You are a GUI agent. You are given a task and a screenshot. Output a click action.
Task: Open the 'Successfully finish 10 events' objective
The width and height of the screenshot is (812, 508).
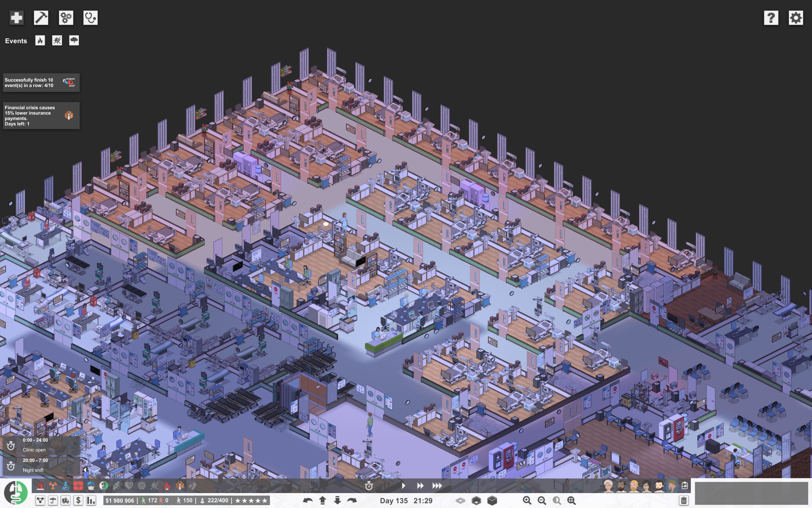[x=41, y=83]
